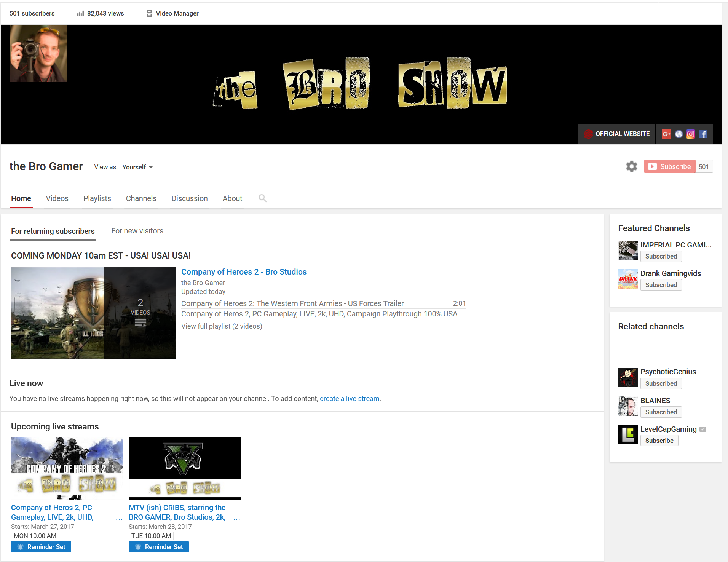Open the Instagram link icon in banner
Image resolution: width=728 pixels, height=562 pixels.
point(690,134)
